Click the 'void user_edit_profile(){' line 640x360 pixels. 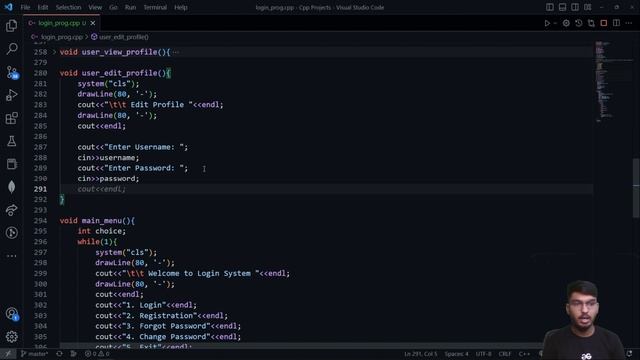(115, 73)
